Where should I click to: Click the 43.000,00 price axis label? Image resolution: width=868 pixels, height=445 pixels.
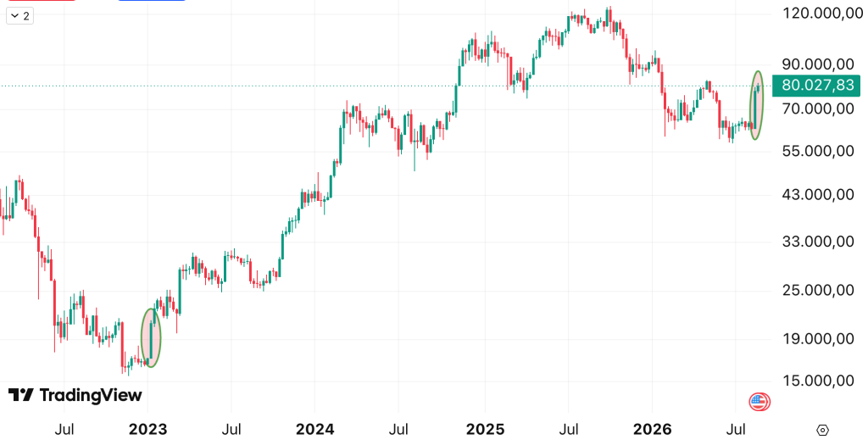pos(819,195)
